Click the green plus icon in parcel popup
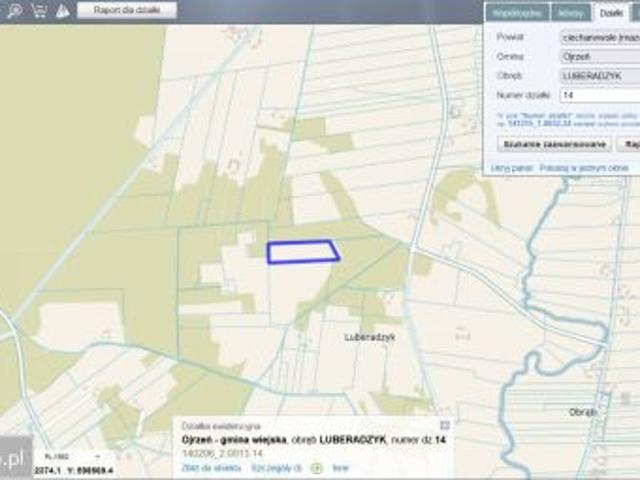 click(317, 468)
